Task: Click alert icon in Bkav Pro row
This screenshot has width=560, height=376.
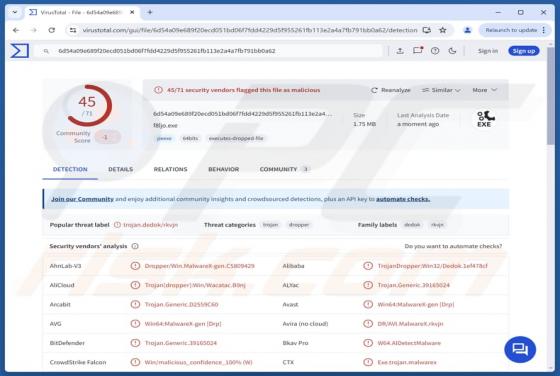Action: tap(368, 343)
